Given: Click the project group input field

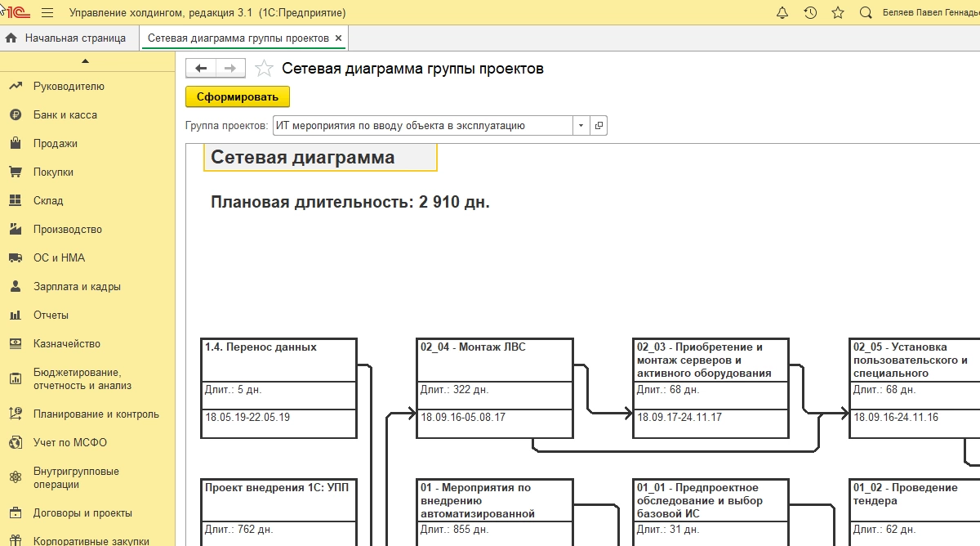Looking at the screenshot, I should coord(421,126).
